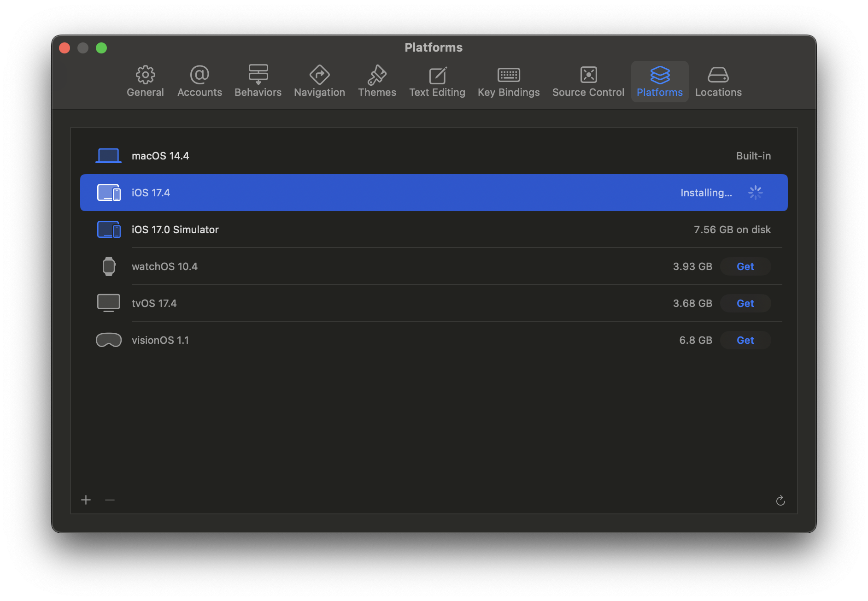This screenshot has height=601, width=868.
Task: Select the iOS 17.4 row label
Action: click(151, 193)
